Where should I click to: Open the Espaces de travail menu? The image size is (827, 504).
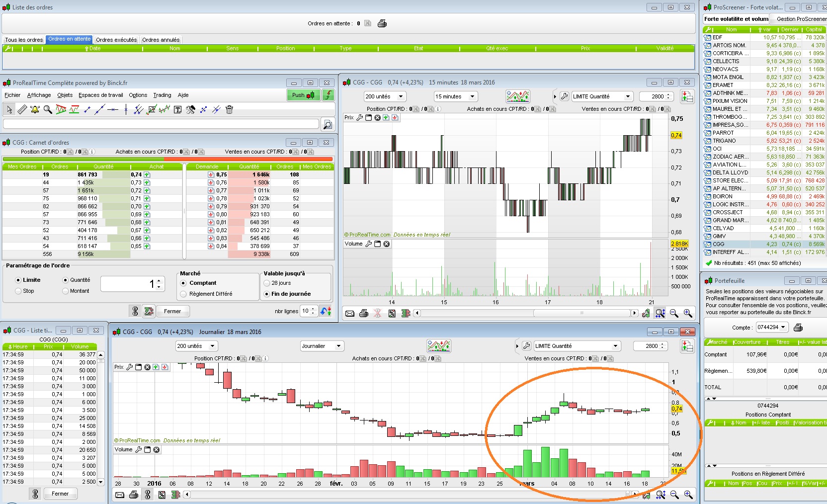(x=101, y=95)
